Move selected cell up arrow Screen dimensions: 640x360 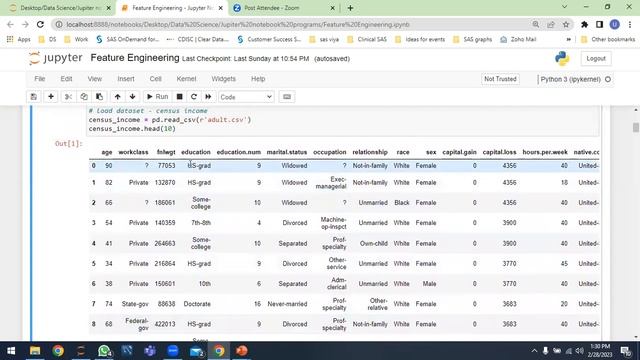pos(118,97)
